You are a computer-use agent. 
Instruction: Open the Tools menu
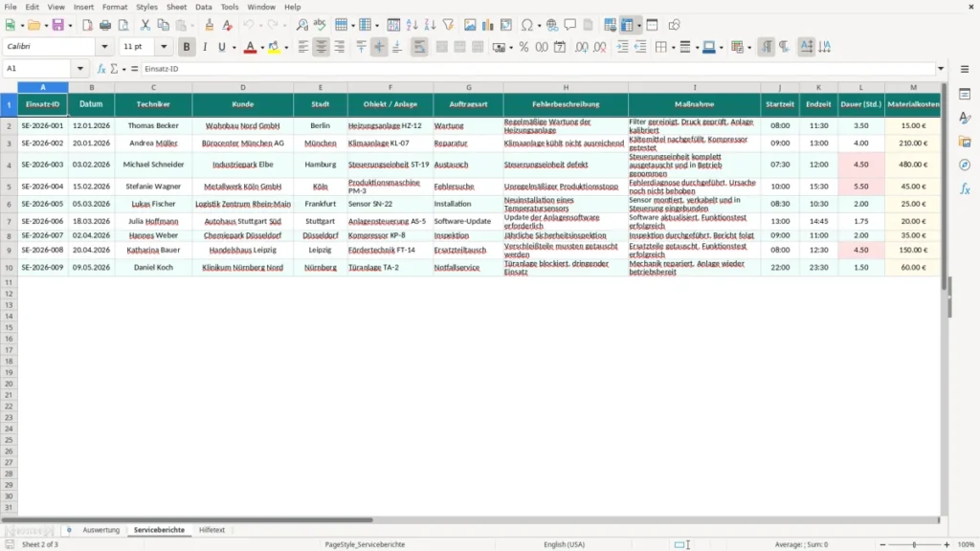click(230, 7)
